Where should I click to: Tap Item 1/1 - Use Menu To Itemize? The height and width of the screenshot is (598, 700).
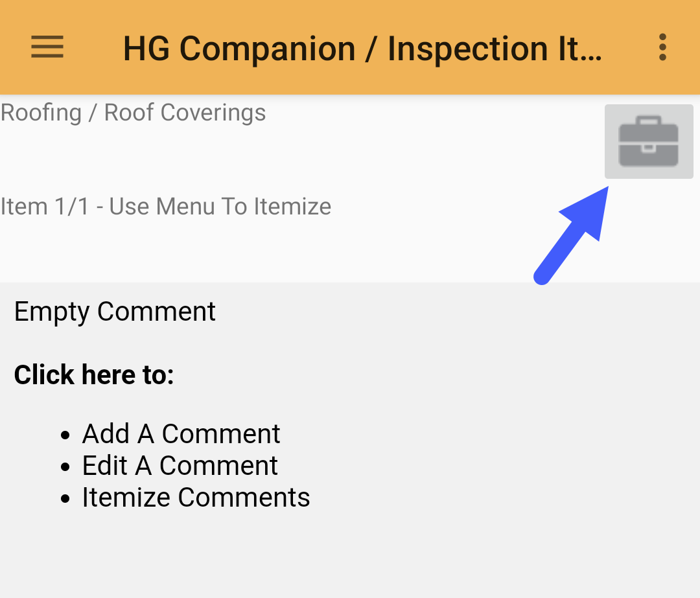166,206
